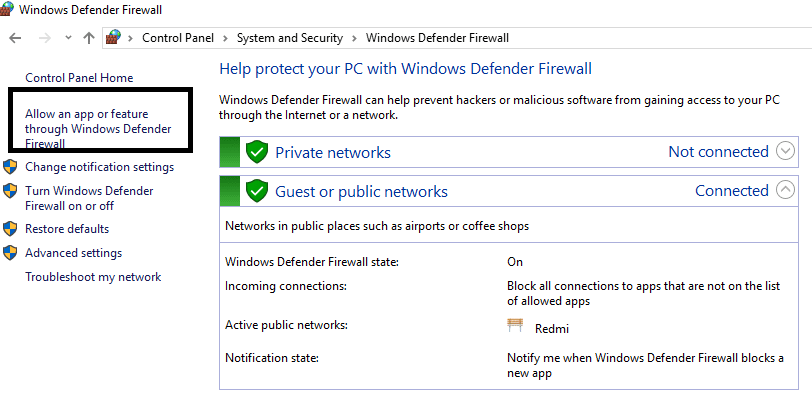Click the Private networks heading text
The image size is (812, 413).
pos(333,152)
